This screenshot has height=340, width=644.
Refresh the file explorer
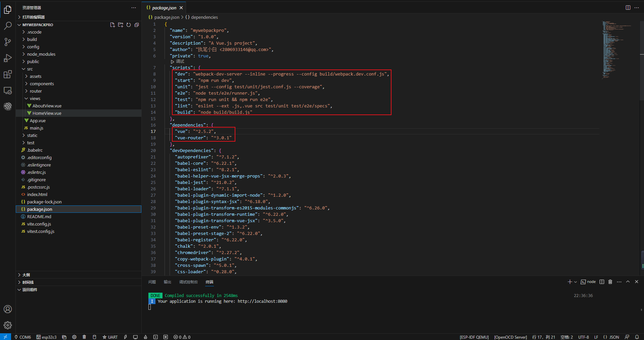129,25
